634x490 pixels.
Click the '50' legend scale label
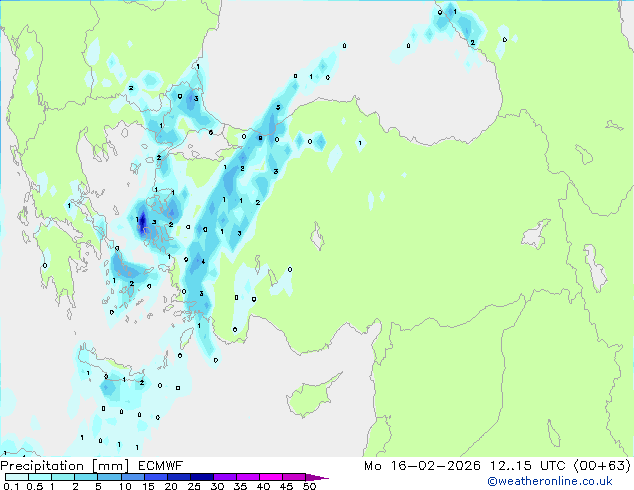point(310,486)
